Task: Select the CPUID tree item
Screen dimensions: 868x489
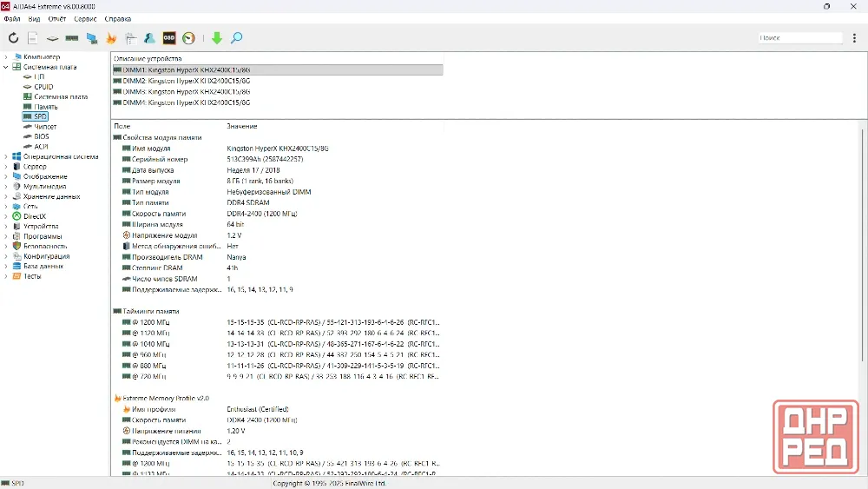Action: [43, 87]
